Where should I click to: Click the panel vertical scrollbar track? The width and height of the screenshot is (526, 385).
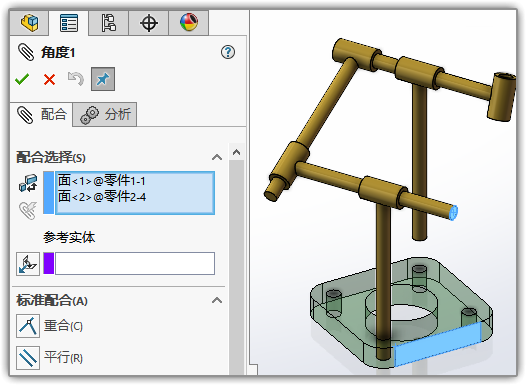(x=236, y=268)
